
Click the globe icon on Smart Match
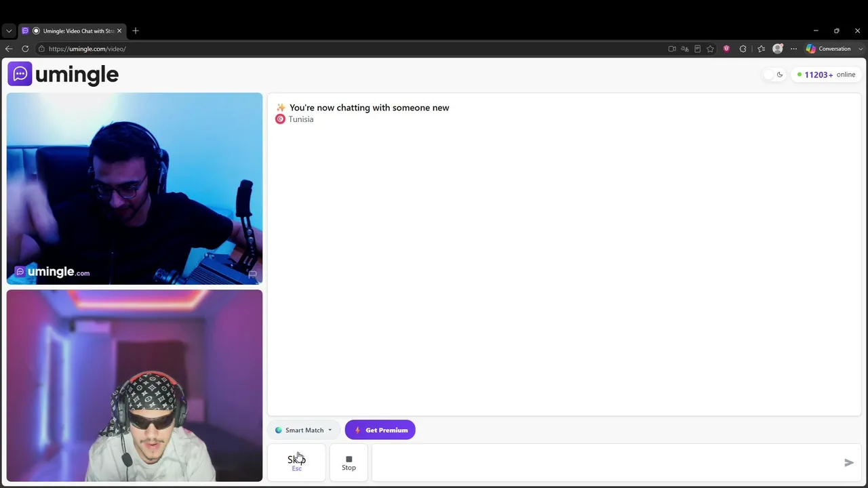pos(279,430)
